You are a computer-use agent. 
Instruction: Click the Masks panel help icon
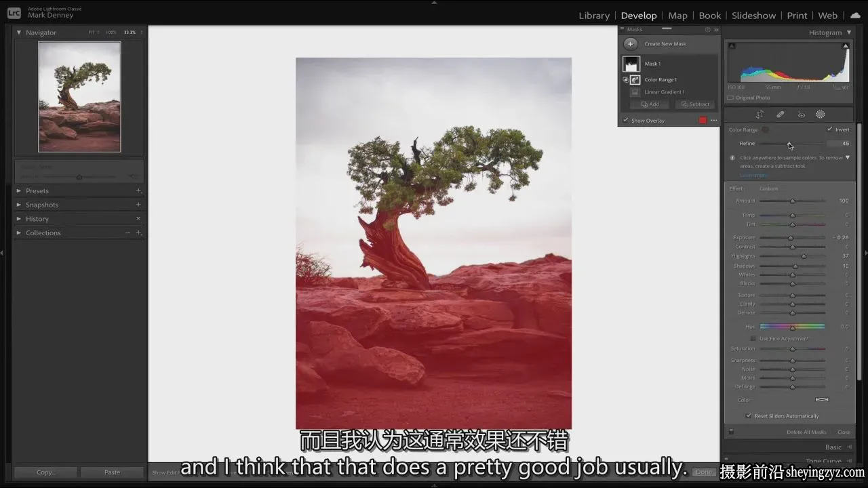(x=708, y=30)
